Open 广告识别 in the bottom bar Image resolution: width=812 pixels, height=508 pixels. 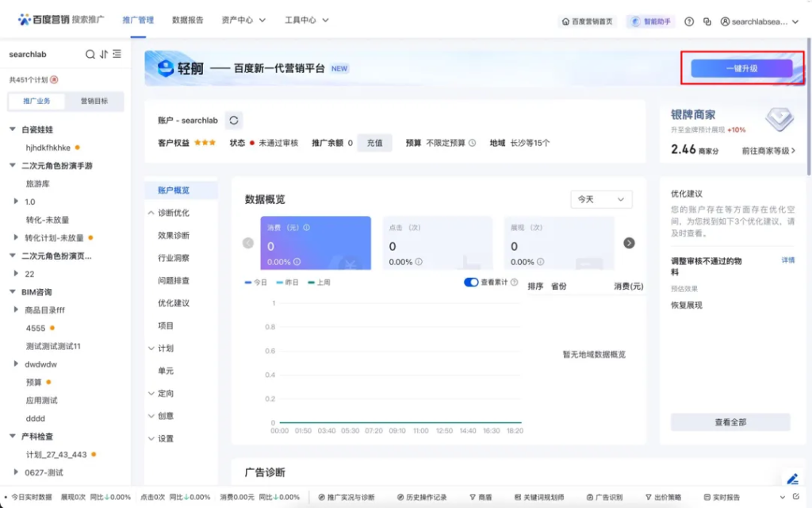604,497
